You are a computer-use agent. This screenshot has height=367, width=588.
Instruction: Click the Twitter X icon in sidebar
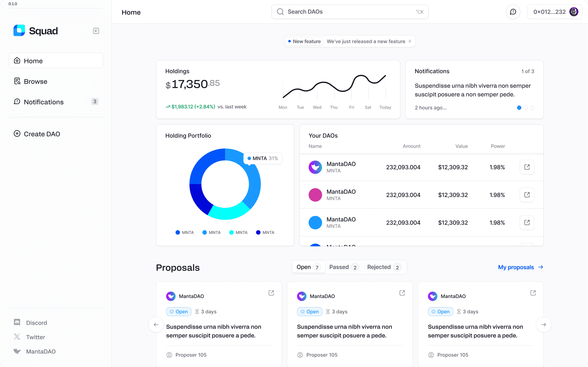[17, 337]
